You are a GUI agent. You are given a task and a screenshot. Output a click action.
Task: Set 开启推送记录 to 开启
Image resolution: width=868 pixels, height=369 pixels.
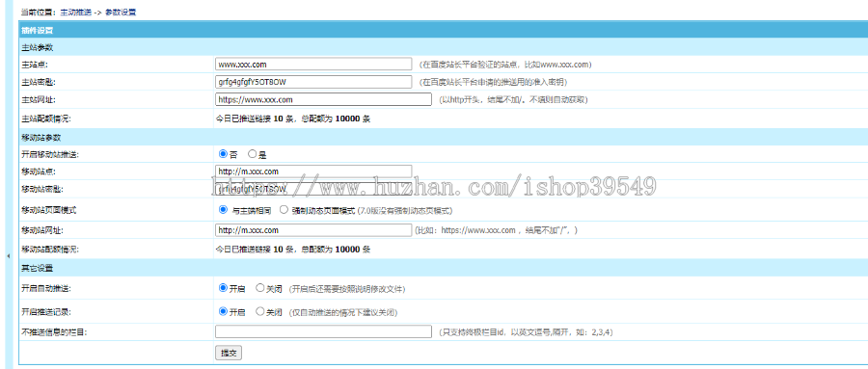pyautogui.click(x=223, y=311)
